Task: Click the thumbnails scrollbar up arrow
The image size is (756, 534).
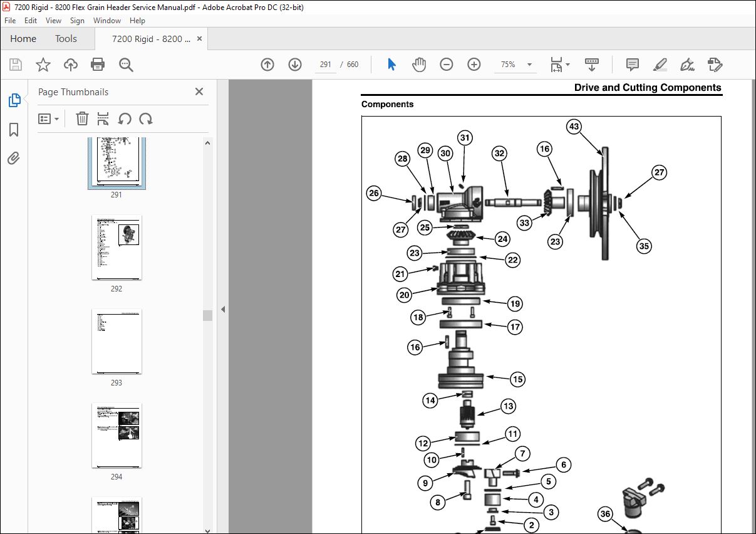Action: pyautogui.click(x=208, y=143)
